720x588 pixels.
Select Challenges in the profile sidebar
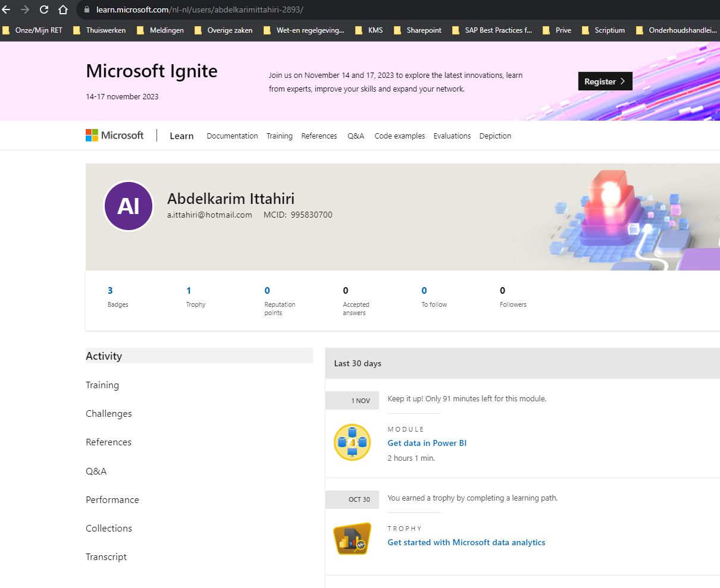pyautogui.click(x=109, y=414)
